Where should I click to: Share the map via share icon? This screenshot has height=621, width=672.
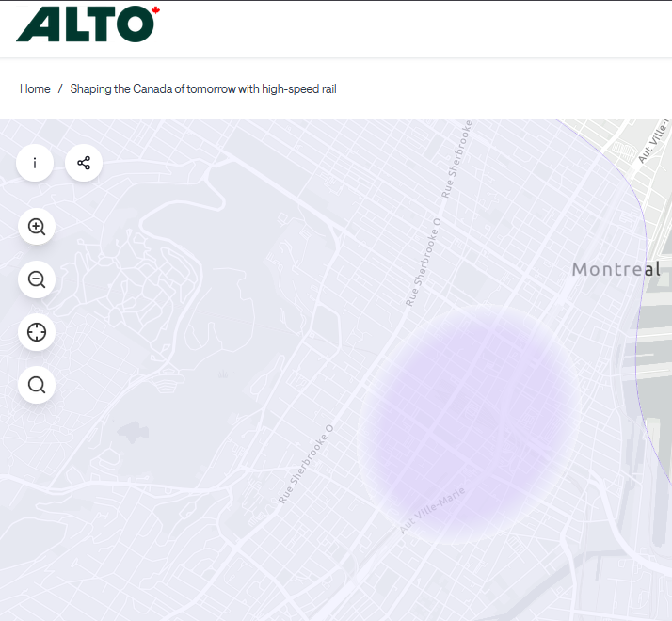click(84, 163)
